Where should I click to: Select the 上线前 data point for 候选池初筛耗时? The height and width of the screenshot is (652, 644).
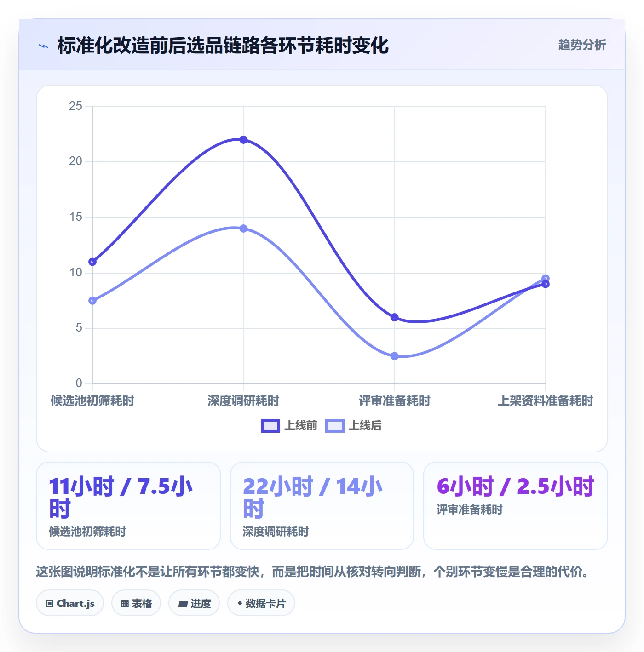92,262
